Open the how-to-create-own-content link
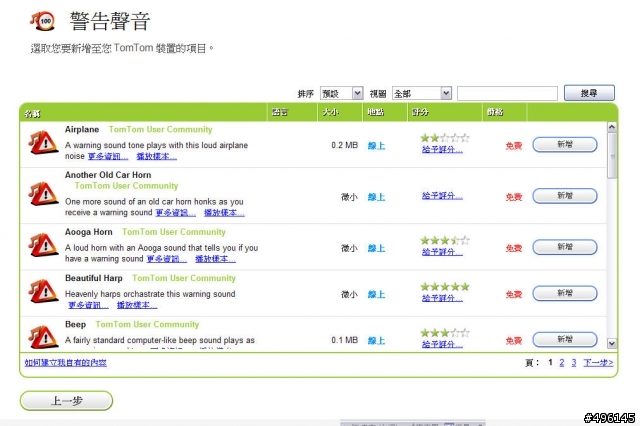Screen dimensions: 640x426 tap(65, 362)
